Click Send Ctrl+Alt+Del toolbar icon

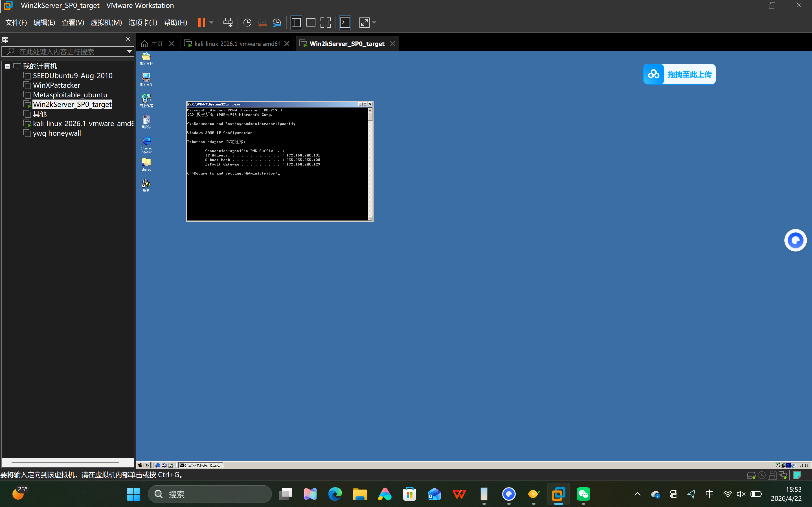[x=228, y=23]
